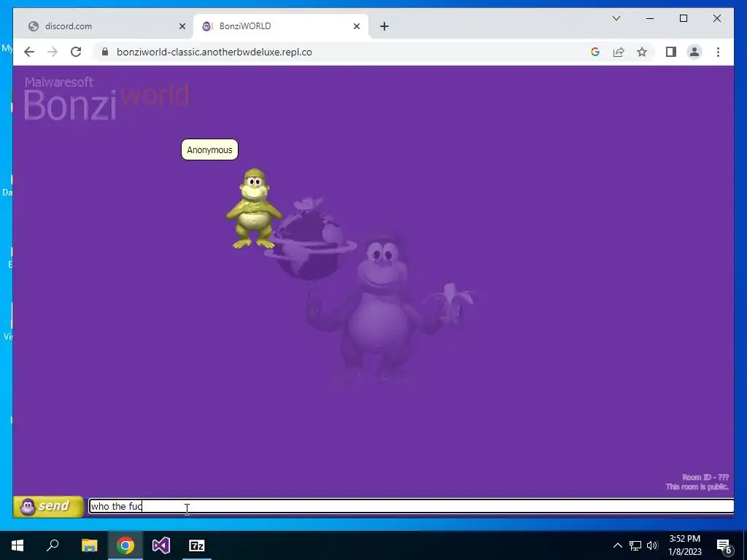Click the Chrome back arrow
Viewport: 747px width, 560px height.
pyautogui.click(x=29, y=52)
